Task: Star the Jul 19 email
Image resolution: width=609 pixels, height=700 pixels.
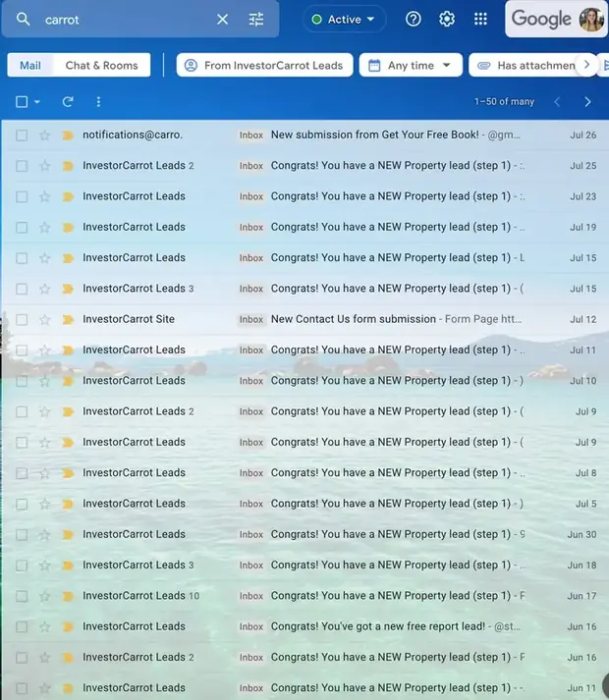Action: tap(44, 227)
